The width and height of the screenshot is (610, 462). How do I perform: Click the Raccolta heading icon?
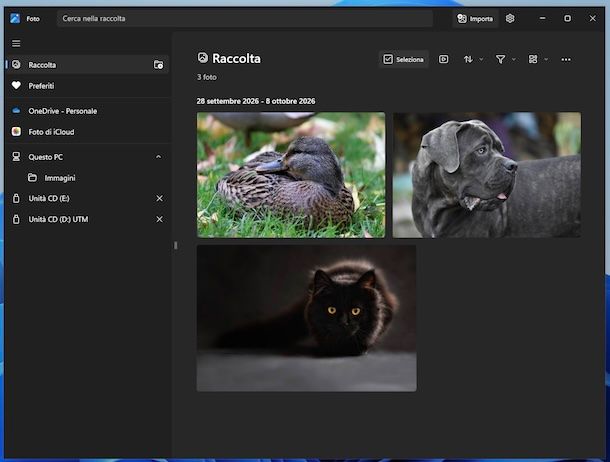point(203,58)
